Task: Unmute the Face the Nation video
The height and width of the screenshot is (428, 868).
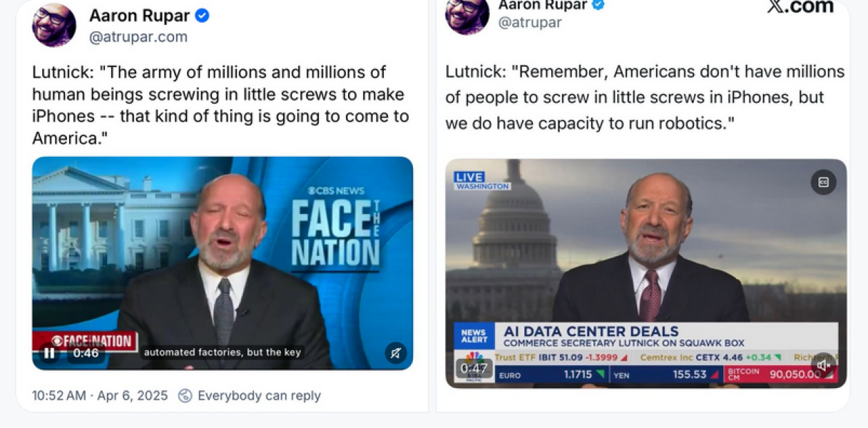Action: 395,352
